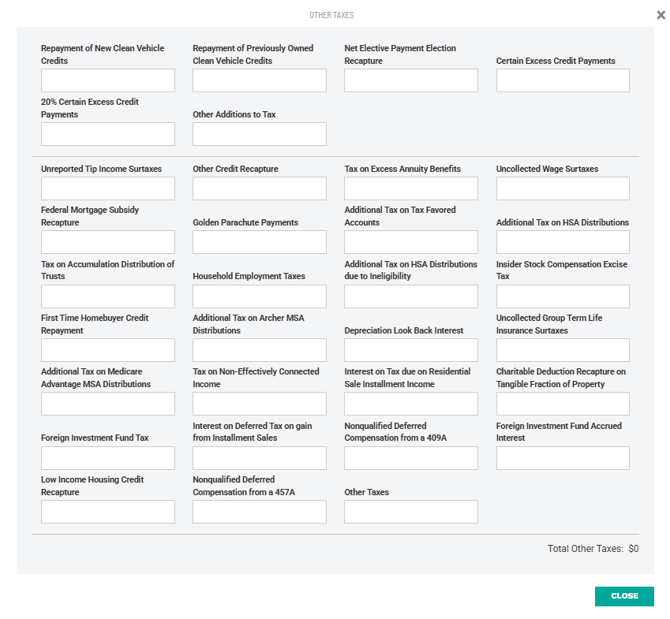
Task: Click the Uncollected Wage Surtaxes input
Action: (x=563, y=189)
